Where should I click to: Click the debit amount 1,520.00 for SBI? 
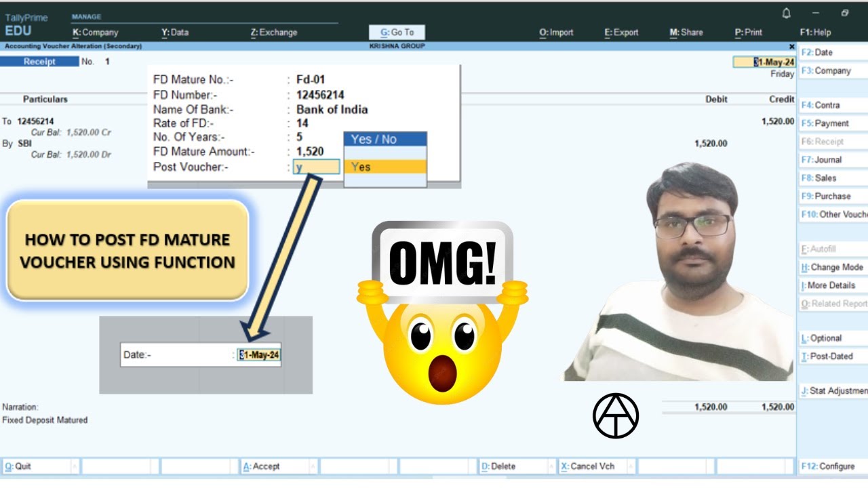[711, 144]
